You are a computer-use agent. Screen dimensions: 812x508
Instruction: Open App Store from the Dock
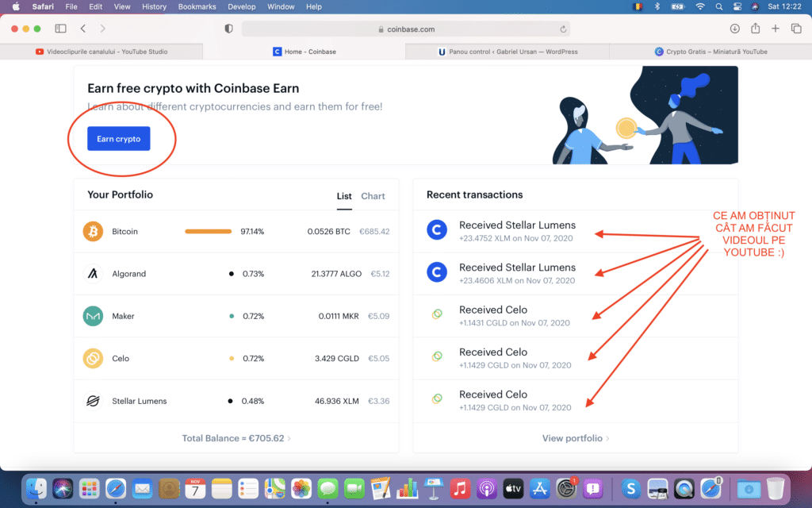pos(539,488)
